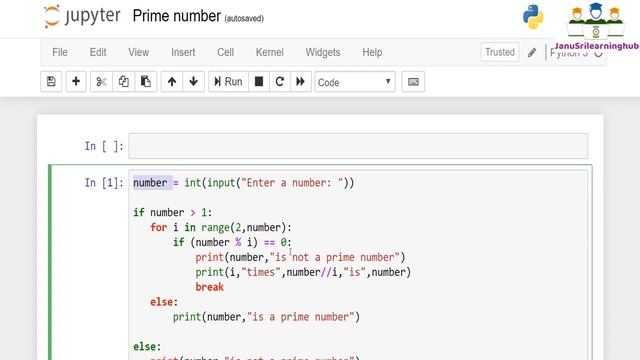The width and height of the screenshot is (640, 360).
Task: Click the 'for i in range(2,number):' line
Action: coord(221,227)
